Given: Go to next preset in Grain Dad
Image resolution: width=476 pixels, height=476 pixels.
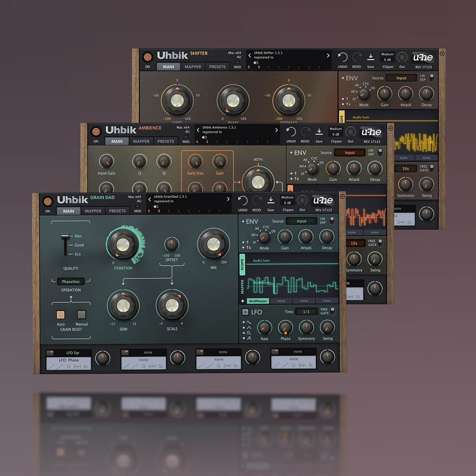Looking at the screenshot, I should tap(228, 199).
